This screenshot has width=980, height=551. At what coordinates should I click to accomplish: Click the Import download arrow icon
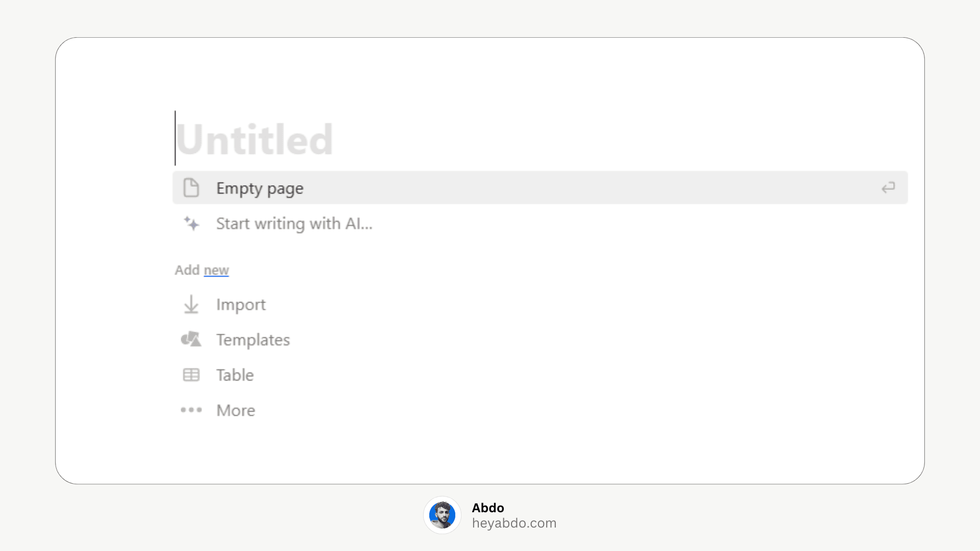[x=191, y=305]
